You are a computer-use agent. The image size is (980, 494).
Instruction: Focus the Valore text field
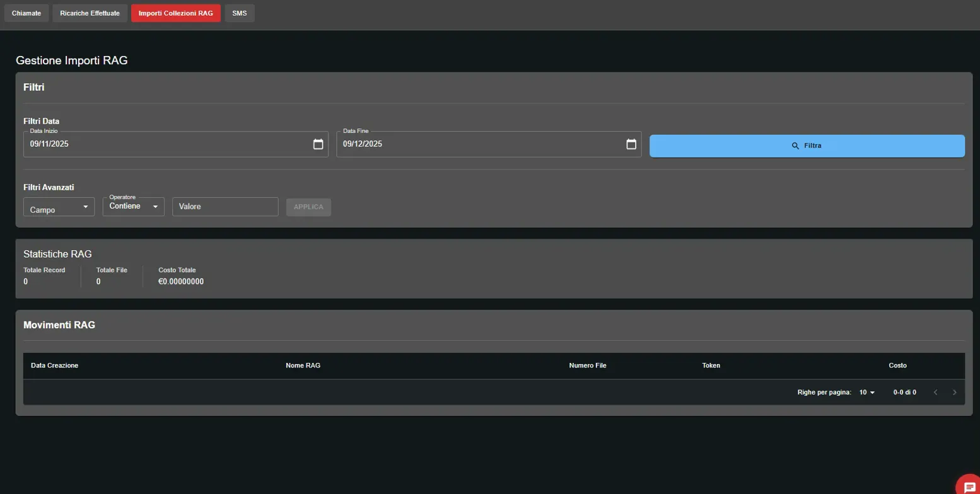(x=225, y=207)
